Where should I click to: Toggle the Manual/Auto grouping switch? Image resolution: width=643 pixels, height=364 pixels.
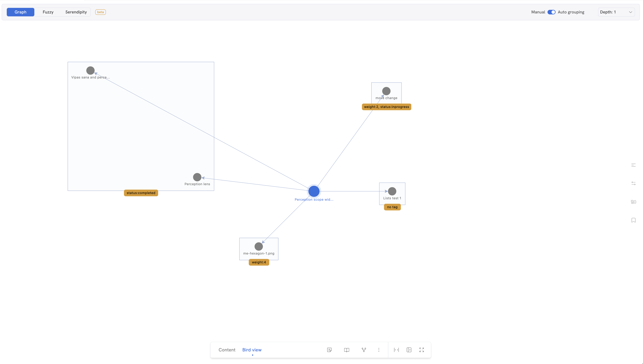(551, 12)
